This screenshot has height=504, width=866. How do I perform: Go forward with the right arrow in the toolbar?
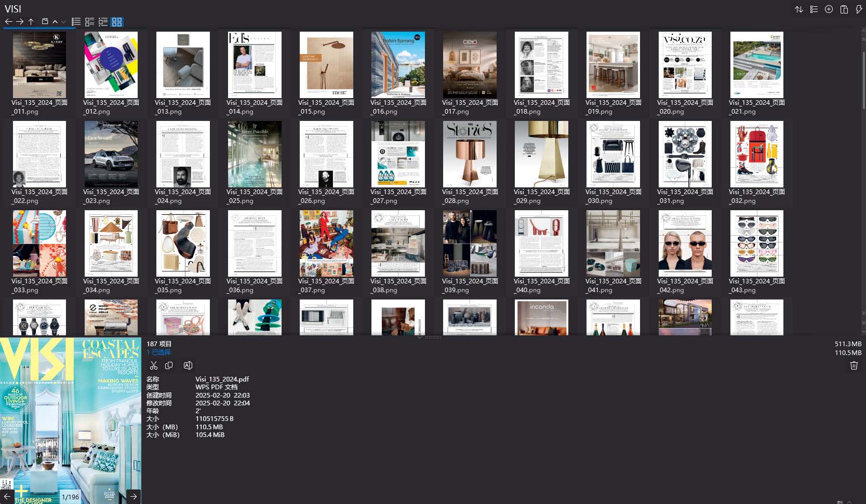point(20,21)
